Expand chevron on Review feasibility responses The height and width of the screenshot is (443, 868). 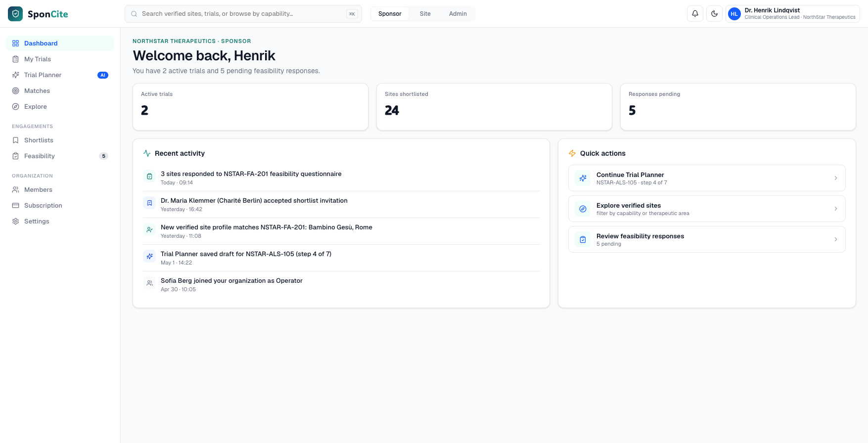click(x=836, y=239)
